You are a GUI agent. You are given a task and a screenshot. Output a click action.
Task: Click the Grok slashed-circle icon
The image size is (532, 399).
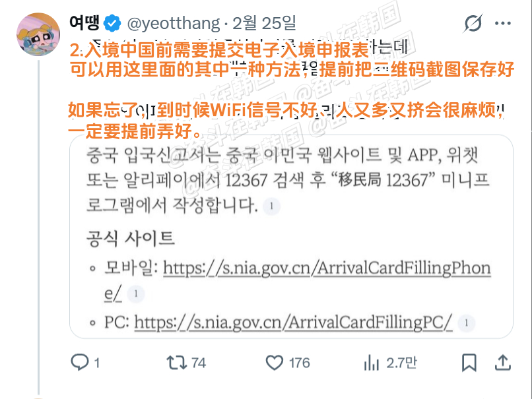pyautogui.click(x=473, y=23)
